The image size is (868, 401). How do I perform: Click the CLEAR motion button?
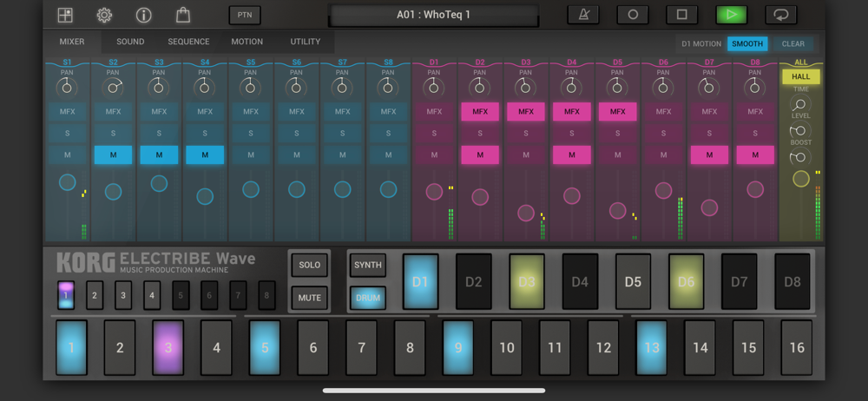pyautogui.click(x=793, y=43)
